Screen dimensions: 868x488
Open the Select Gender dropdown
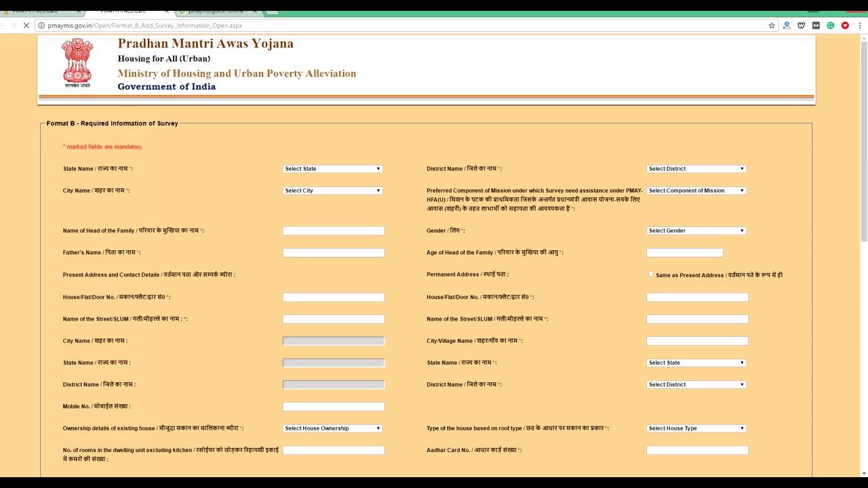pyautogui.click(x=696, y=230)
